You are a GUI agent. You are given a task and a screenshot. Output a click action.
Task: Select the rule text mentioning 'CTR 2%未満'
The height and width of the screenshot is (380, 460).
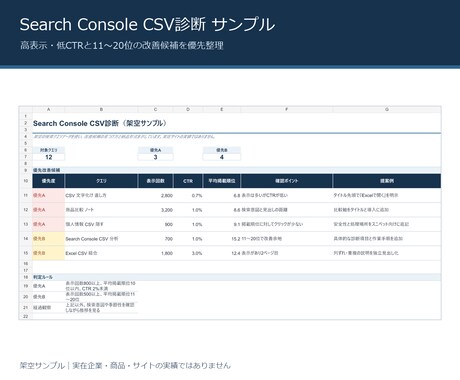click(x=101, y=286)
